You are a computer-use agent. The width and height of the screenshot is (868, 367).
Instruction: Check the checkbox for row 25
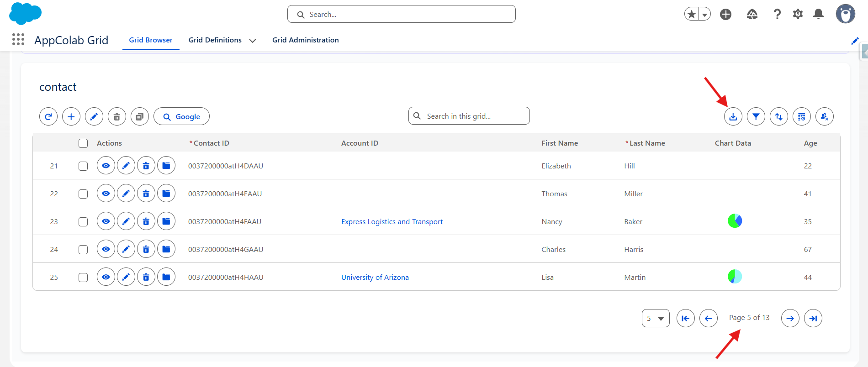click(x=83, y=278)
